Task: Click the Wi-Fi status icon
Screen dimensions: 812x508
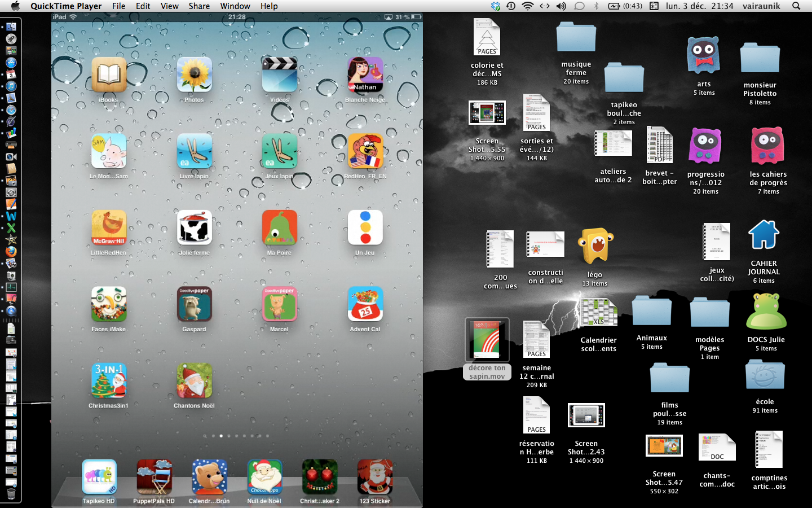Action: point(528,6)
